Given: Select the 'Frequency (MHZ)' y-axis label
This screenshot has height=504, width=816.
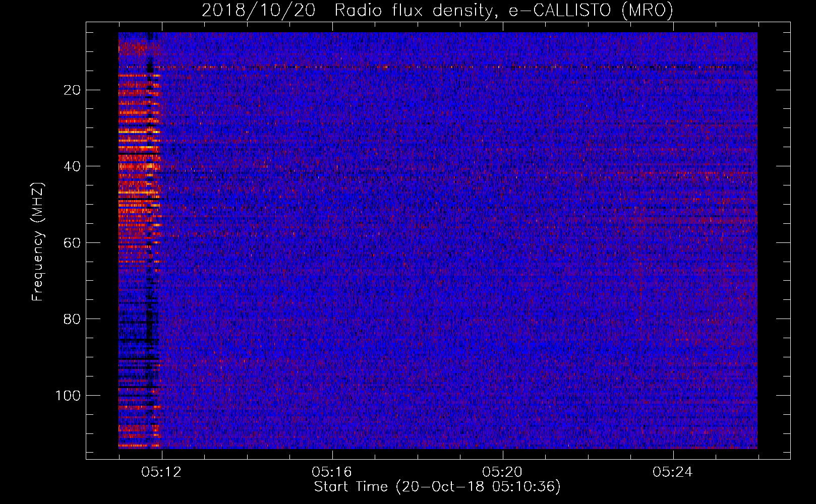Looking at the screenshot, I should click(38, 242).
